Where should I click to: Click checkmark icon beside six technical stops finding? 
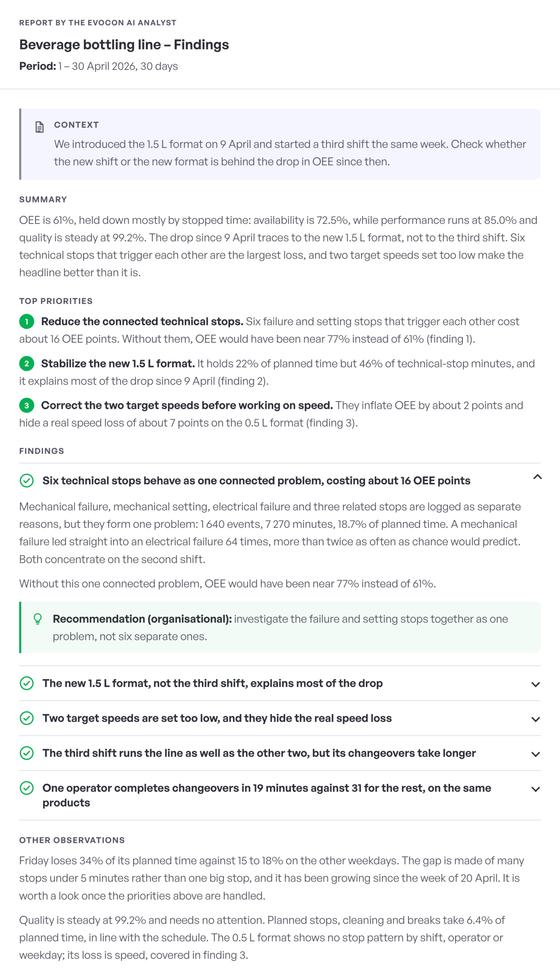[x=26, y=481]
